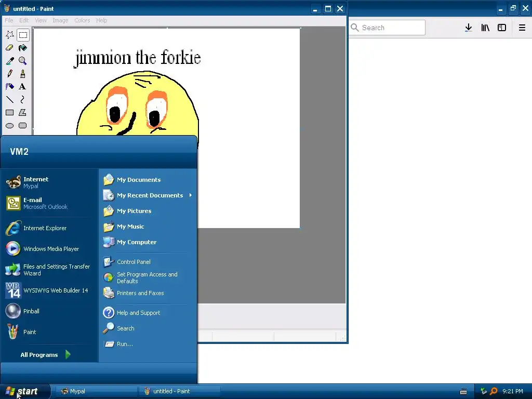Open downloads in the Mypal browser toolbar
The width and height of the screenshot is (532, 399).
[x=468, y=28]
